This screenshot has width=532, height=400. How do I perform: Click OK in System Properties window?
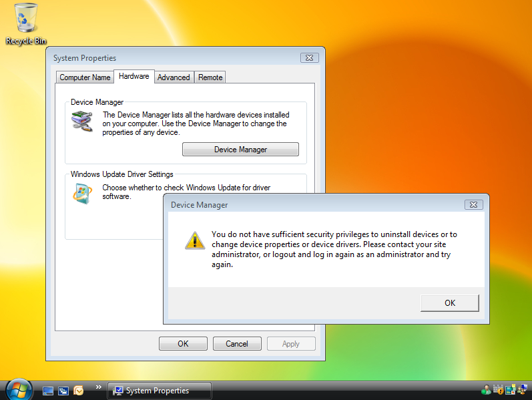(x=183, y=344)
